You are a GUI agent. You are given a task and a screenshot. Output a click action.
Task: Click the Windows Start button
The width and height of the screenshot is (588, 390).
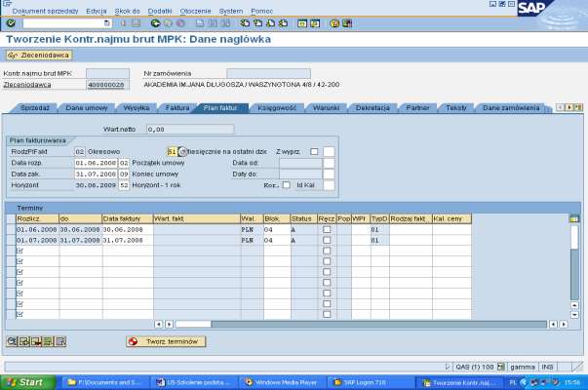coord(28,382)
